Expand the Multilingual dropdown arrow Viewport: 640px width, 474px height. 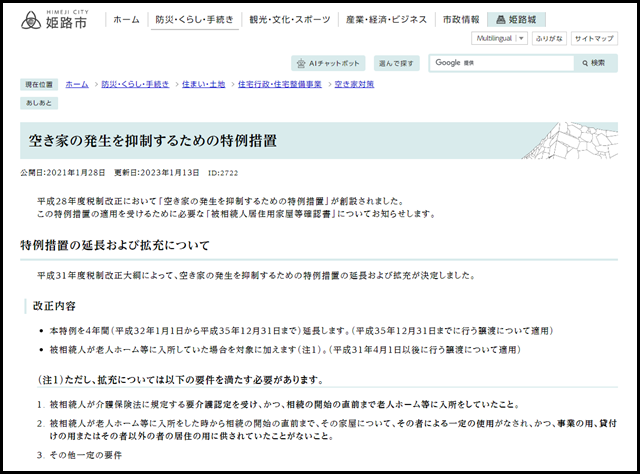(521, 38)
